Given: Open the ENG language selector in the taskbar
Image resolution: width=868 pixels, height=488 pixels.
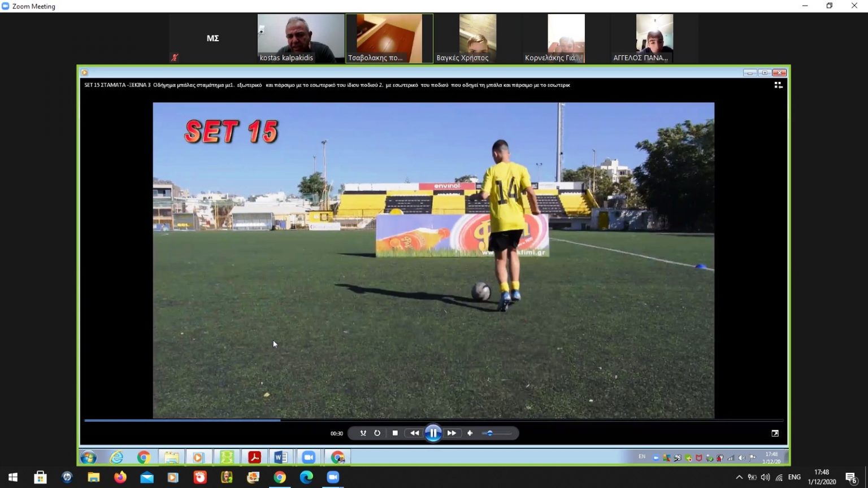Looking at the screenshot, I should [794, 477].
